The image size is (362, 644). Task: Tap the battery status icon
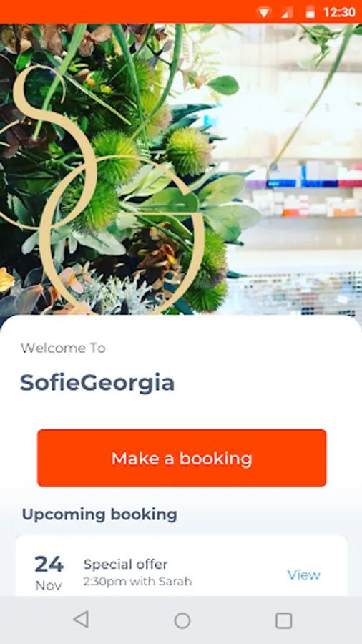(x=310, y=12)
